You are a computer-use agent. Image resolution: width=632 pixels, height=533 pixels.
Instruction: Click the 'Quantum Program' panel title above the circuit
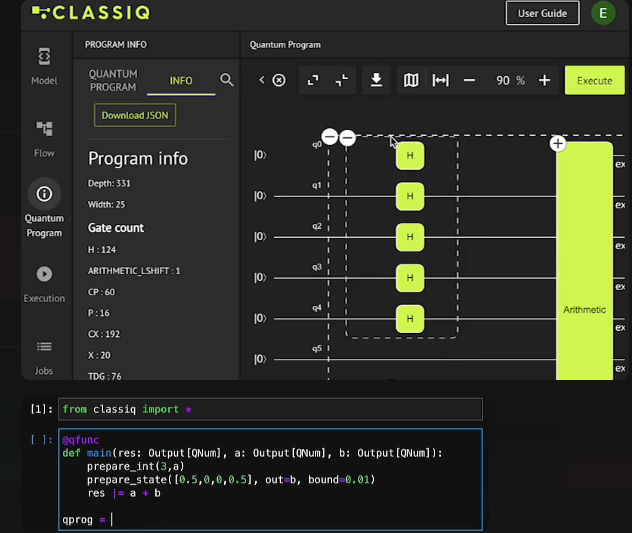pyautogui.click(x=285, y=45)
